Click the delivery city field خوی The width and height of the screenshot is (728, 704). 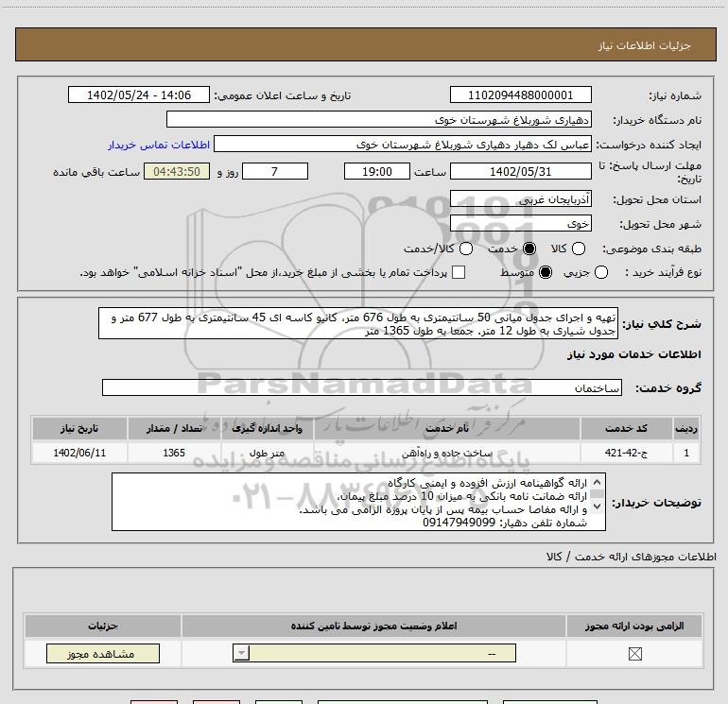coord(520,224)
